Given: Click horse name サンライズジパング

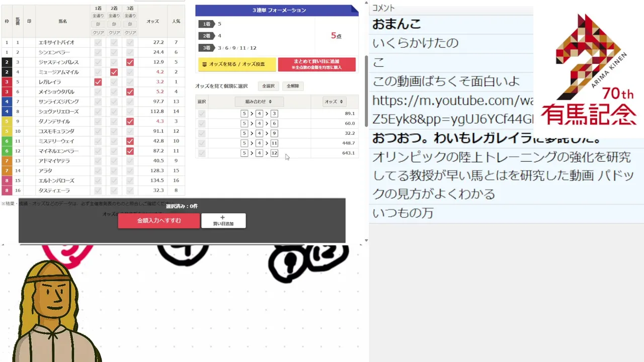Looking at the screenshot, I should 59,102.
